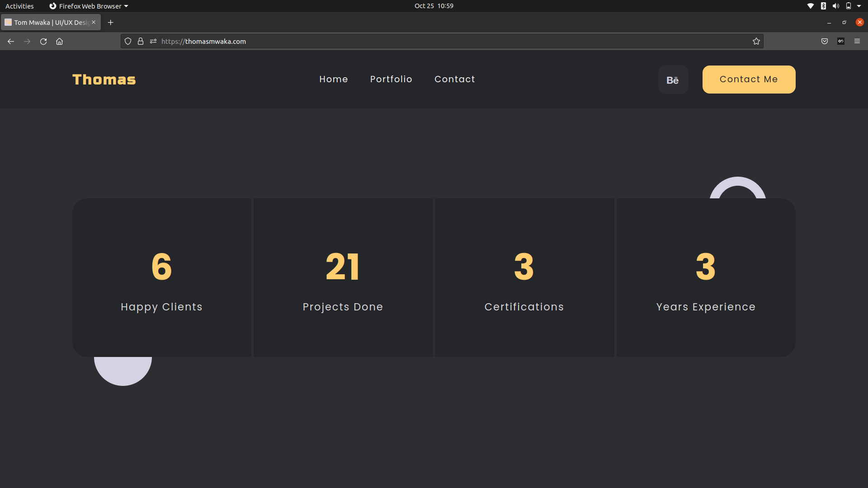
Task: Open the Contact nav link
Action: pos(455,79)
